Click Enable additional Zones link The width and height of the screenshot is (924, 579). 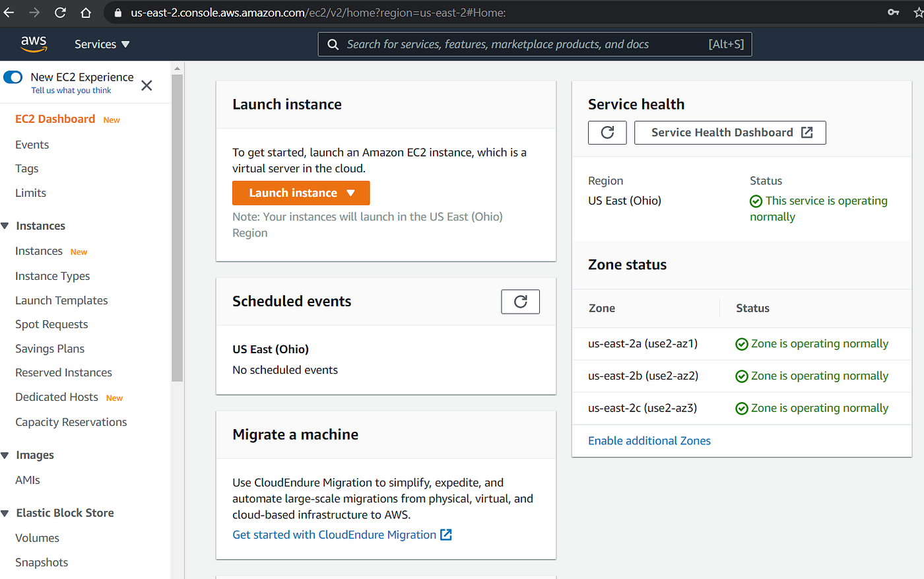(x=649, y=440)
